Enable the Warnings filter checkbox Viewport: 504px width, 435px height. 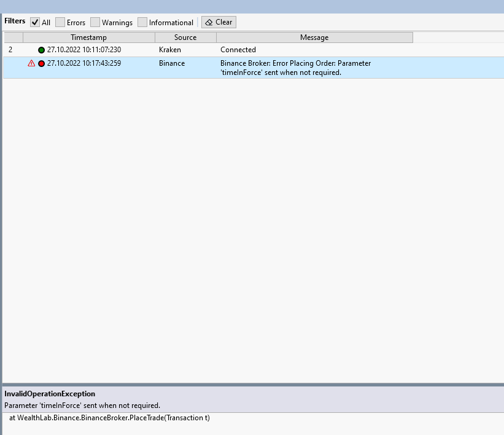tap(95, 22)
